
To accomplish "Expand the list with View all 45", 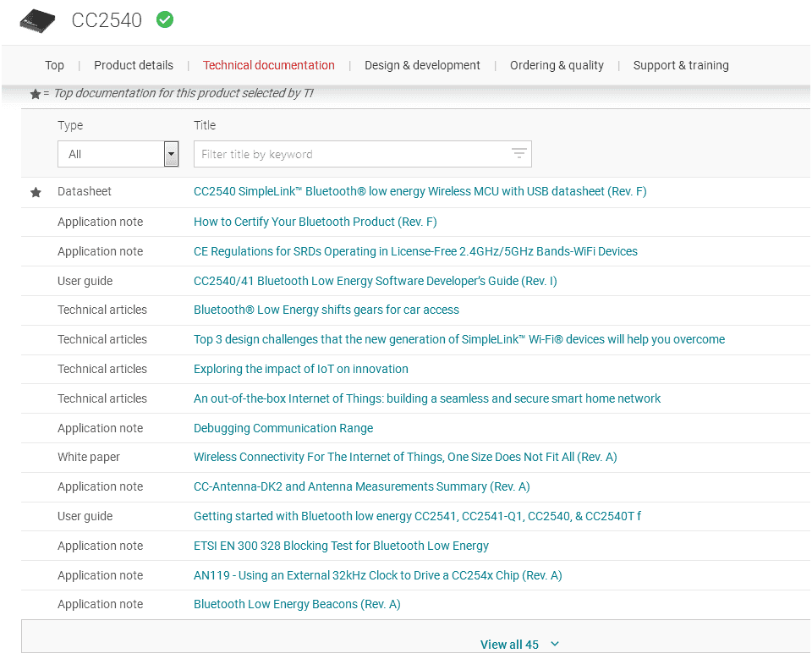I will pos(509,645).
